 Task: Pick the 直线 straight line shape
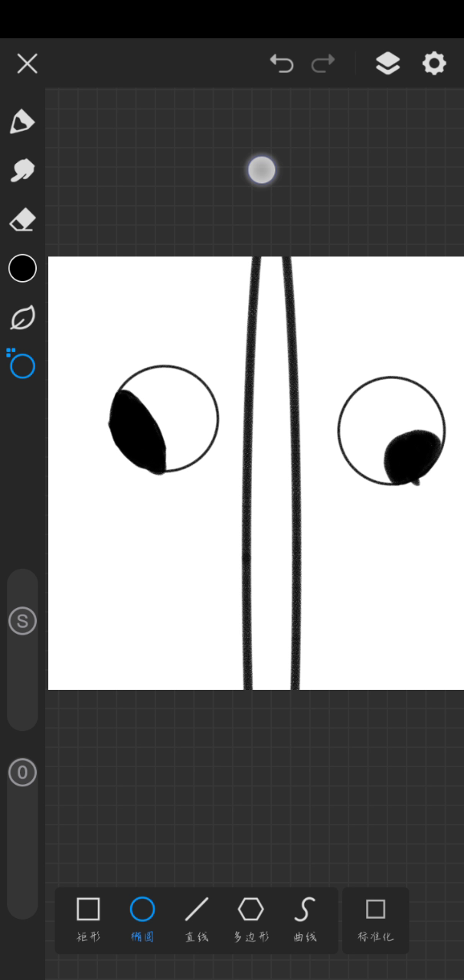pos(197,919)
